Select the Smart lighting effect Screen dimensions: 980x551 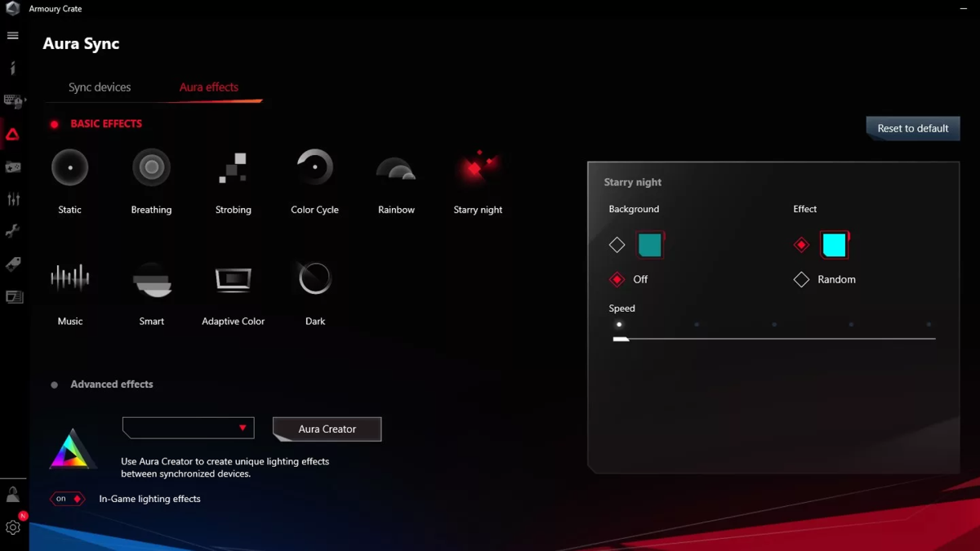[151, 279]
